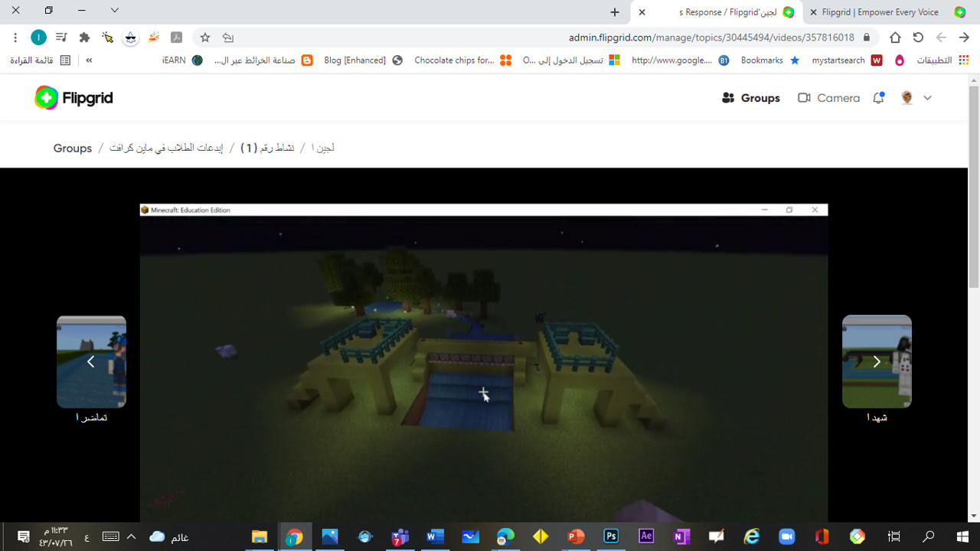Screen dimensions: 980x551
Task: Open Microsoft Edge from the taskbar
Action: [x=505, y=536]
